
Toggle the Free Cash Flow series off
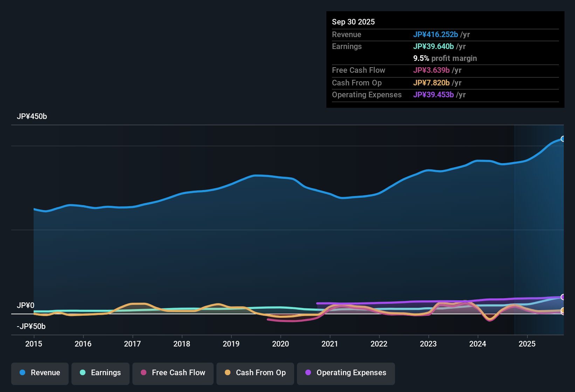pos(173,373)
